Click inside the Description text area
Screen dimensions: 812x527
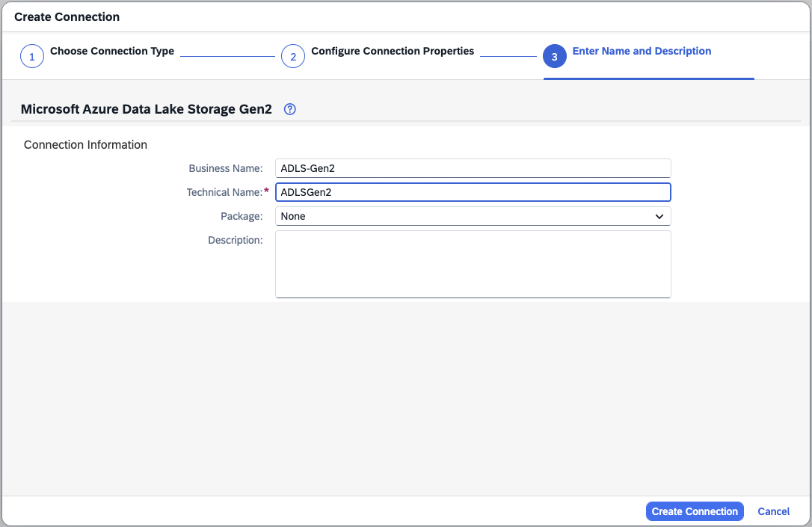[473, 264]
